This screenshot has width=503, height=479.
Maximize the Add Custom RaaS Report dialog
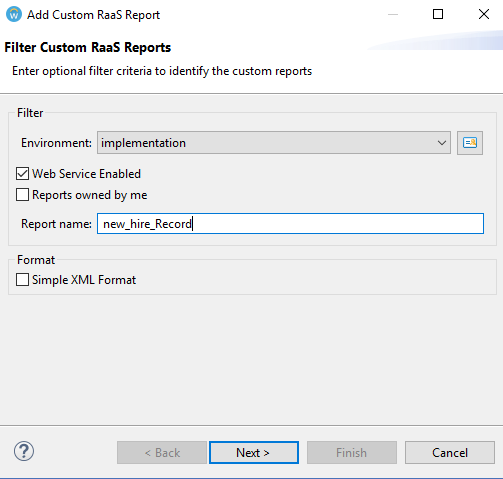438,14
